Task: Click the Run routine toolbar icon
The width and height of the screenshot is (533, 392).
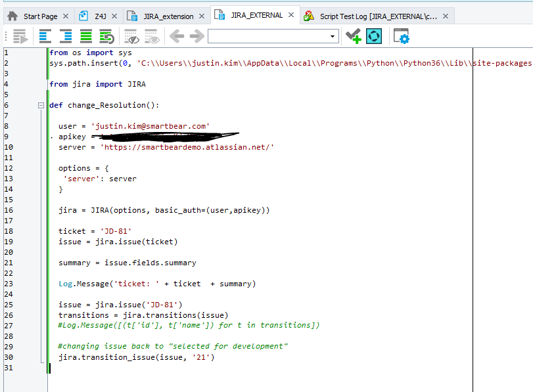Action: [x=20, y=37]
